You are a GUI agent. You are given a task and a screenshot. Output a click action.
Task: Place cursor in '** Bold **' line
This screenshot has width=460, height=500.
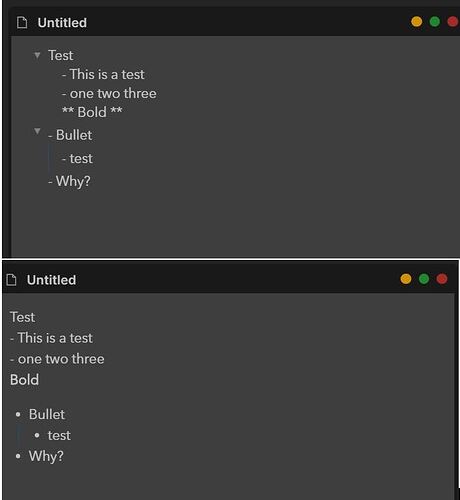click(92, 112)
